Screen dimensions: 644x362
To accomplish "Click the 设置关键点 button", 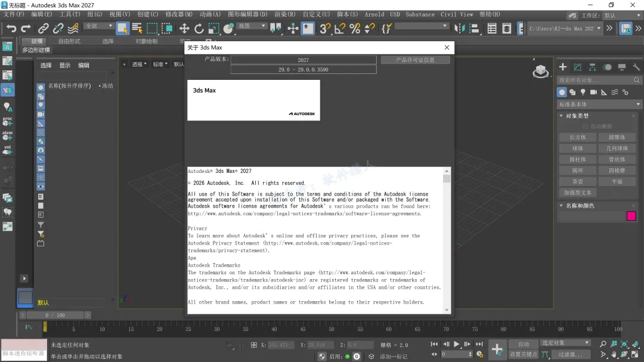I will coord(524,354).
